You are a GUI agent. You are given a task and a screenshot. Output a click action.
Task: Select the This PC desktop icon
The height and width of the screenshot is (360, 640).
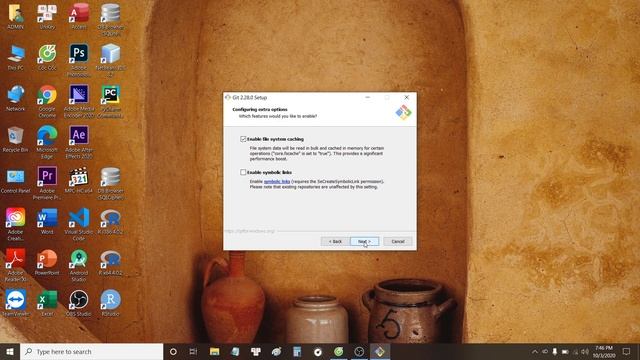point(16,58)
